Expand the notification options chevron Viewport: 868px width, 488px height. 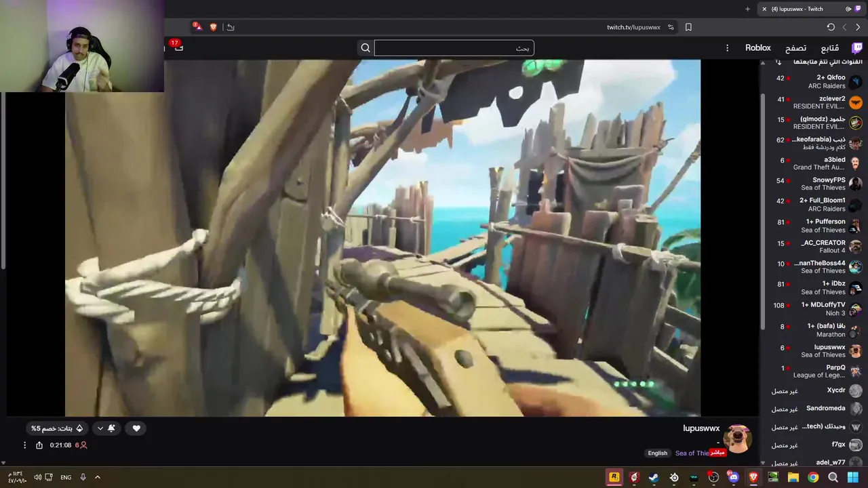point(100,428)
